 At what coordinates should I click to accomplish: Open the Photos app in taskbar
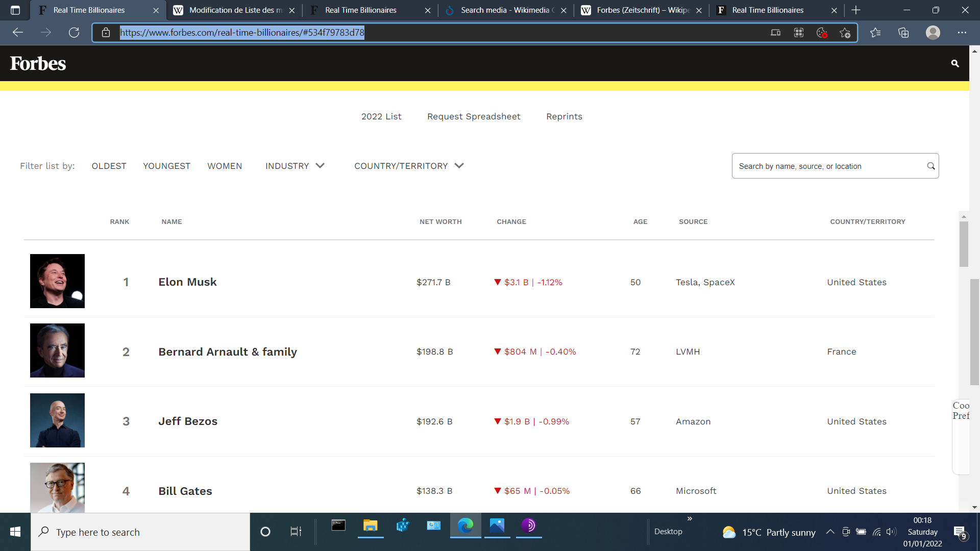pos(497,525)
